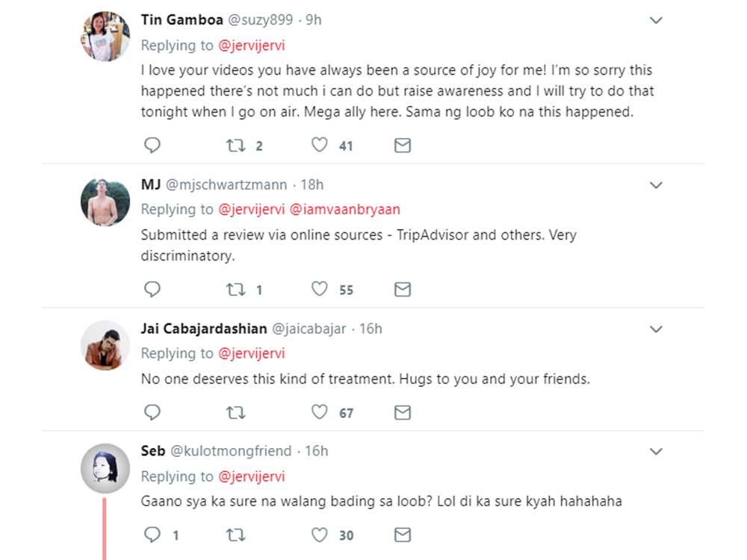Retweet Jai Cabajardashian's tweet
Screen dimensions: 747x560
point(235,412)
